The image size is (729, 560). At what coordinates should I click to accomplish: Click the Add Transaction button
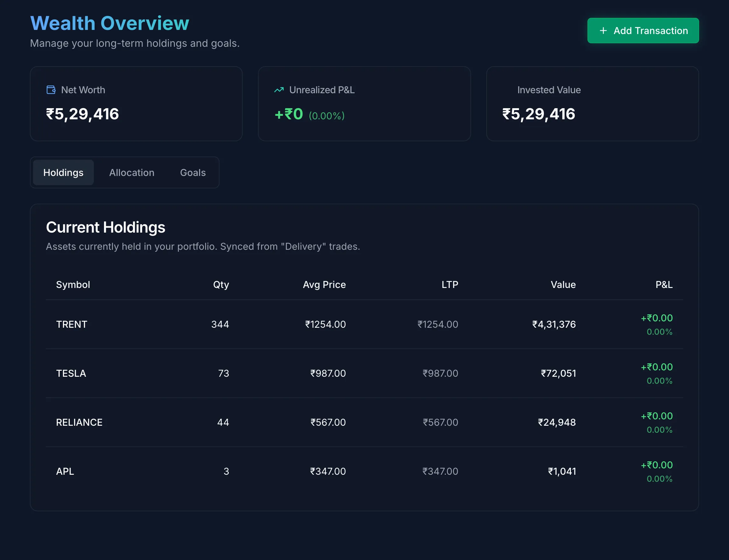click(x=643, y=30)
